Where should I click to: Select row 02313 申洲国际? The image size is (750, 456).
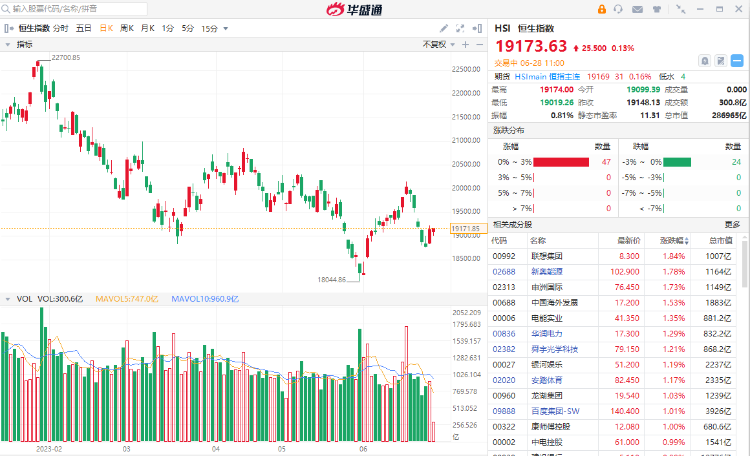pyautogui.click(x=614, y=288)
